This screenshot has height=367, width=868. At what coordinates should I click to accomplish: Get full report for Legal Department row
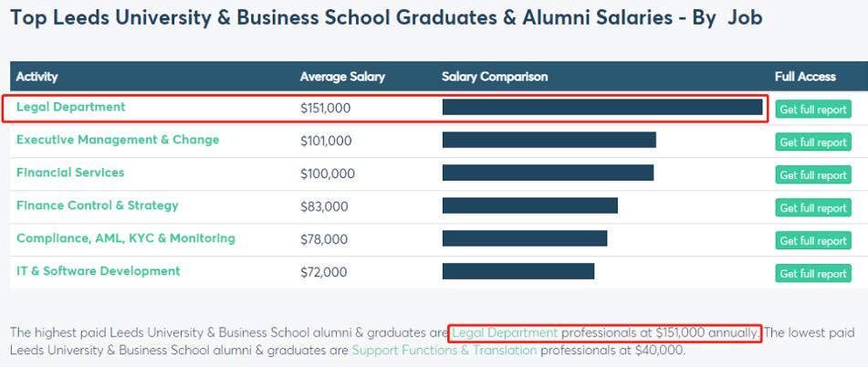[812, 110]
